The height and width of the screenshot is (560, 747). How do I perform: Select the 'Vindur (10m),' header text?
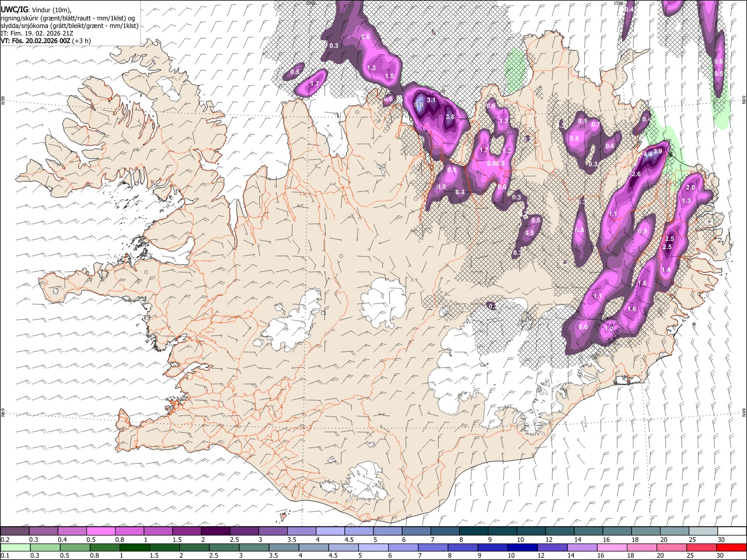click(x=51, y=9)
